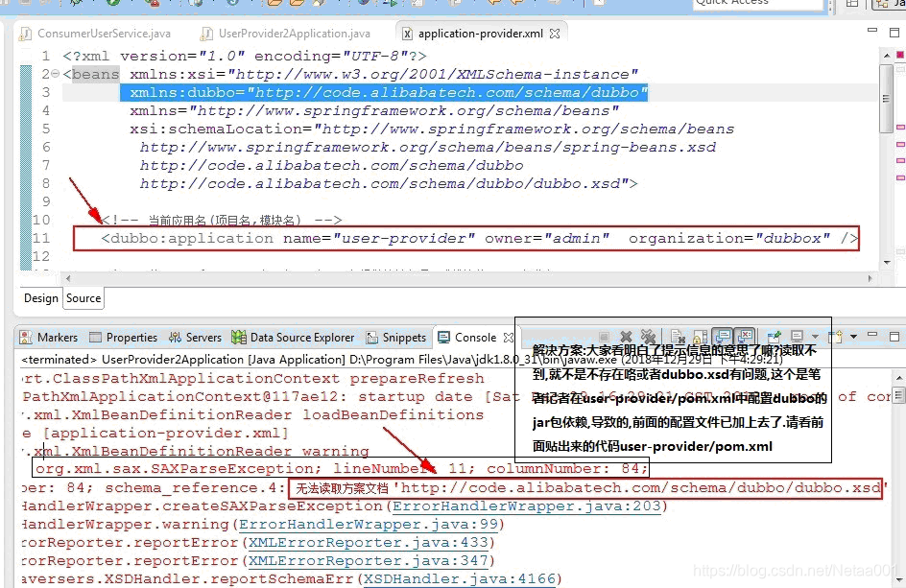The height and width of the screenshot is (588, 906).
Task: Click the dubbo:application element on line 11
Action: tap(479, 239)
